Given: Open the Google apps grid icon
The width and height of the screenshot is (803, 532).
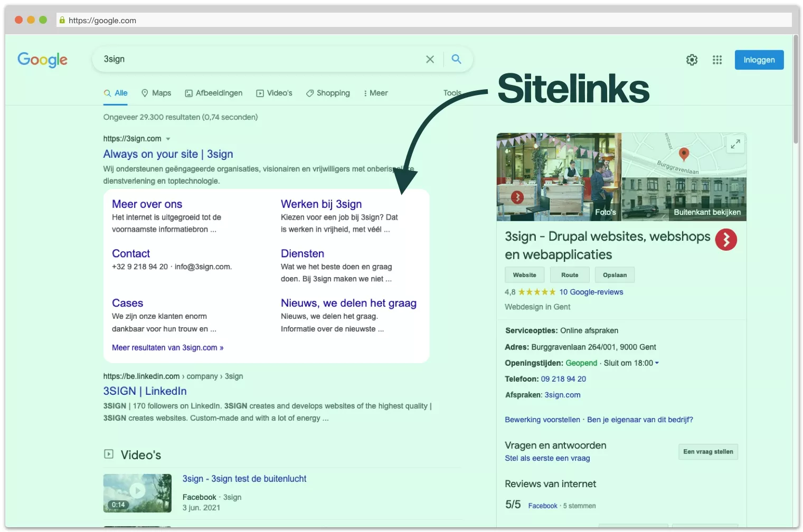Looking at the screenshot, I should tap(717, 60).
